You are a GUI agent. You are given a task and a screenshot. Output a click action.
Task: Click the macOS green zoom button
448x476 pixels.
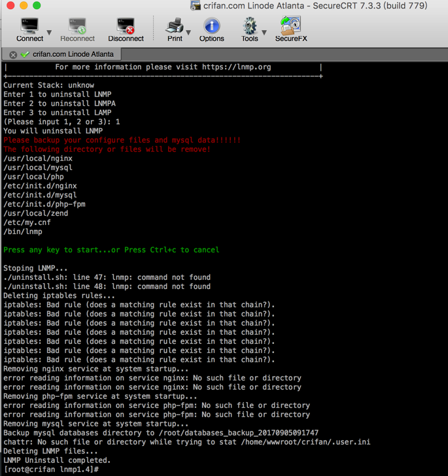tap(37, 5)
